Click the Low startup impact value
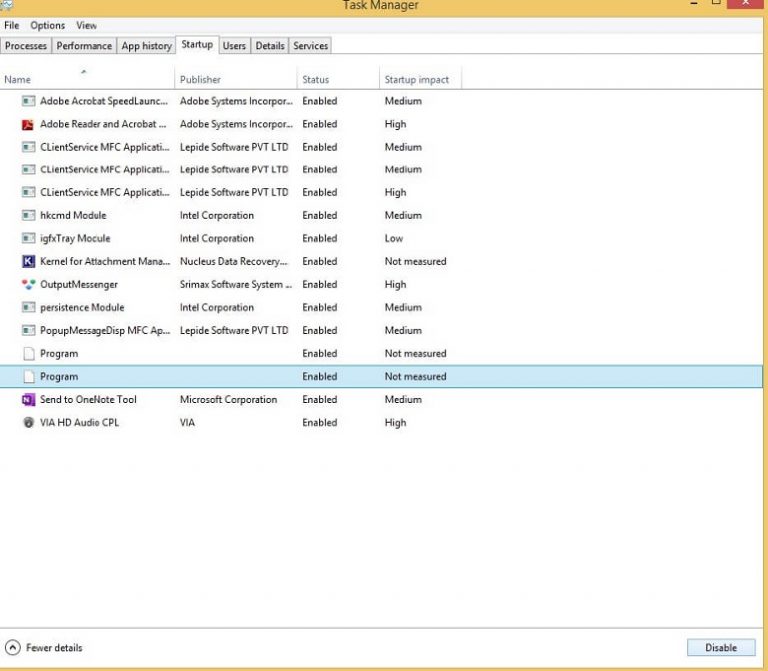This screenshot has width=768, height=671. [394, 239]
